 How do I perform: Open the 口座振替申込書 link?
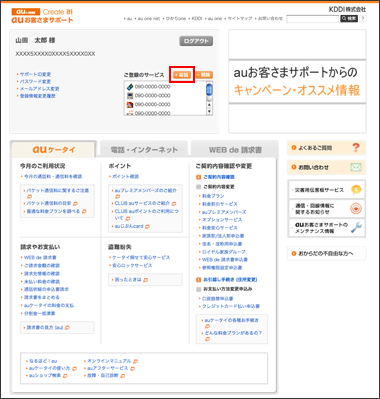click(218, 299)
